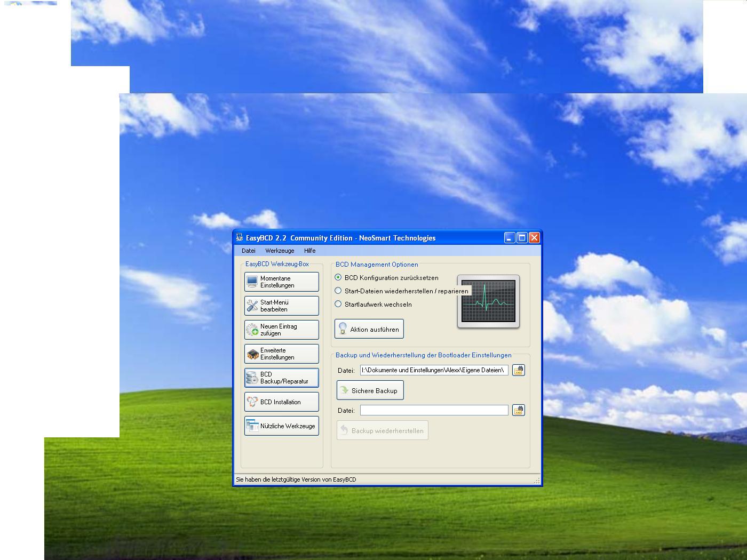Open the Hilfe menu
The height and width of the screenshot is (560, 747).
pyautogui.click(x=310, y=251)
